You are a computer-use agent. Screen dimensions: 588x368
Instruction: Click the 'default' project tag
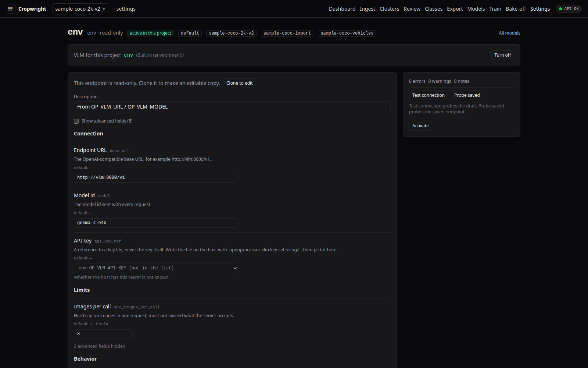click(190, 33)
